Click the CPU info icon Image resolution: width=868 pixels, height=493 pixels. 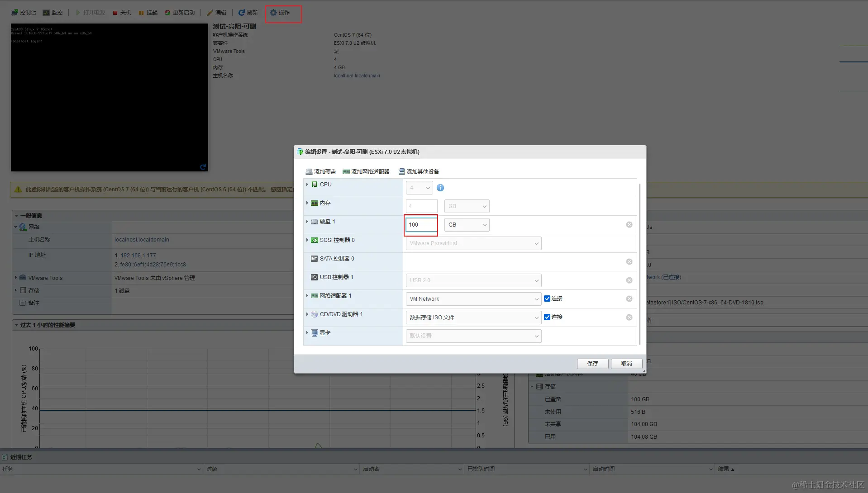[440, 188]
